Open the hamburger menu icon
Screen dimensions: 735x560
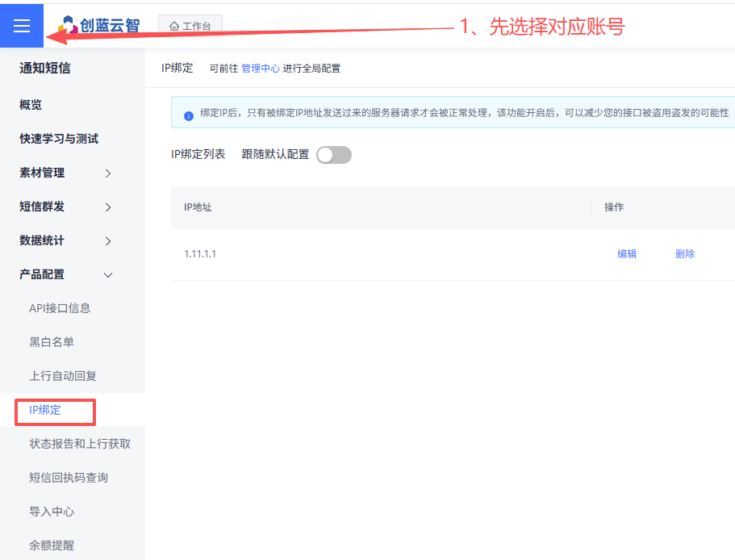[x=22, y=26]
